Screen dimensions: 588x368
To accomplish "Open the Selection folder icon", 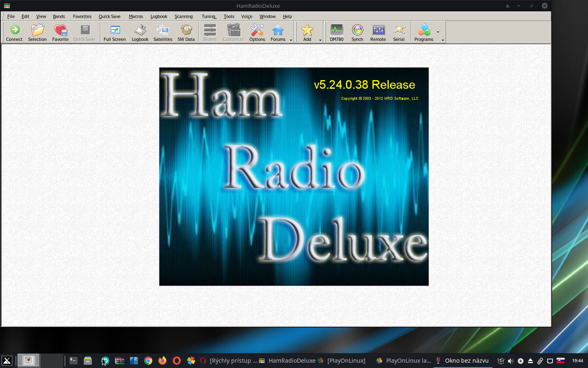I will [37, 33].
